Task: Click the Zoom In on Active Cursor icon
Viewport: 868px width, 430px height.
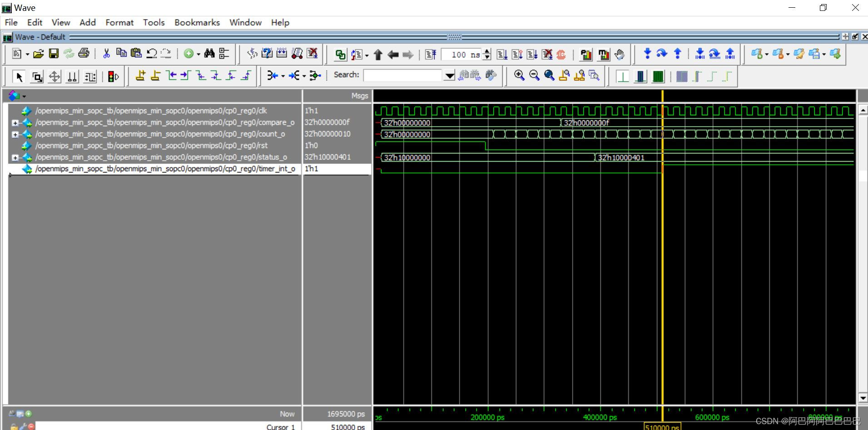Action: point(564,75)
